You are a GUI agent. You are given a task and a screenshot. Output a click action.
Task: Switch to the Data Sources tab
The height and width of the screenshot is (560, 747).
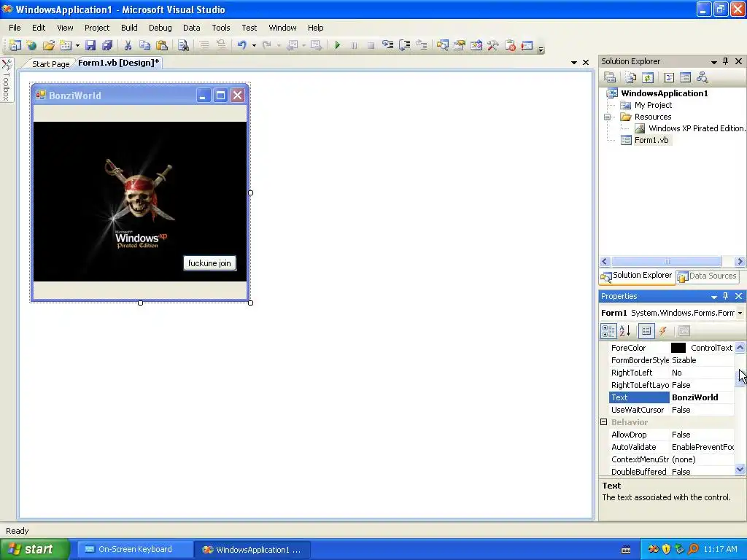708,276
